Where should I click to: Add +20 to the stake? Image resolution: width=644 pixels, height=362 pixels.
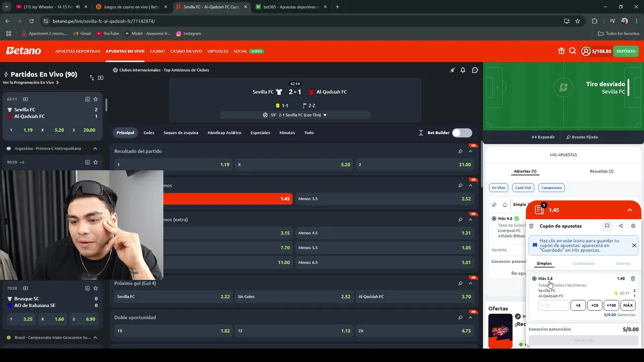tap(595, 305)
